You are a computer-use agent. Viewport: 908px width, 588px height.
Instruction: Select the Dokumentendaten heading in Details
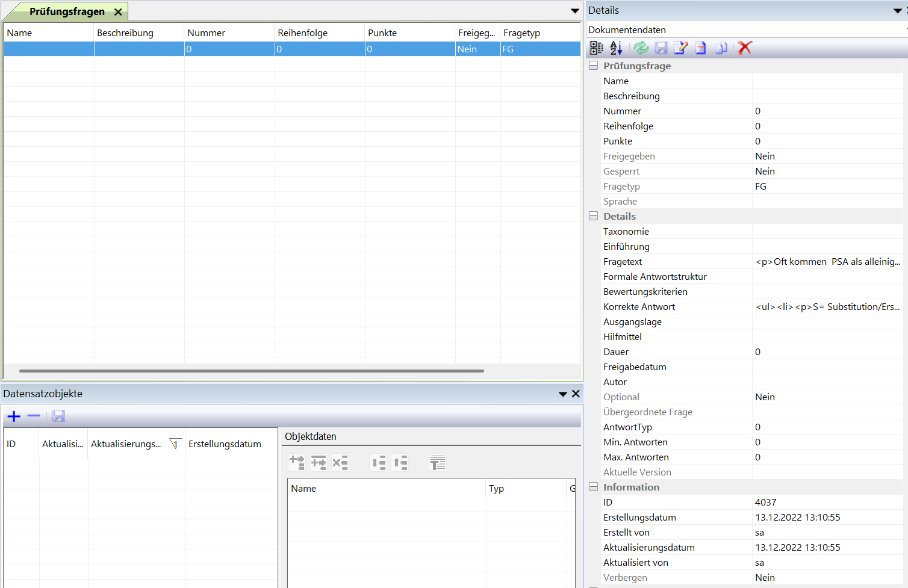(x=627, y=30)
